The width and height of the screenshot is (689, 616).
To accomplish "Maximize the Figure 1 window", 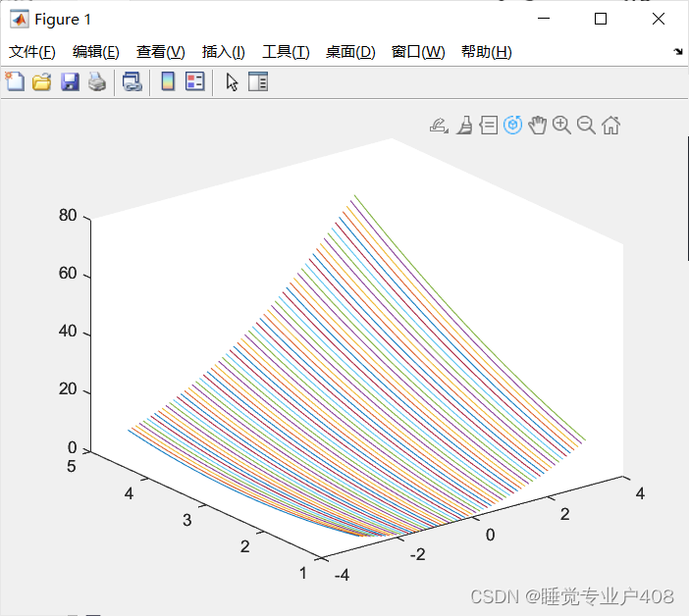I will 601,19.
